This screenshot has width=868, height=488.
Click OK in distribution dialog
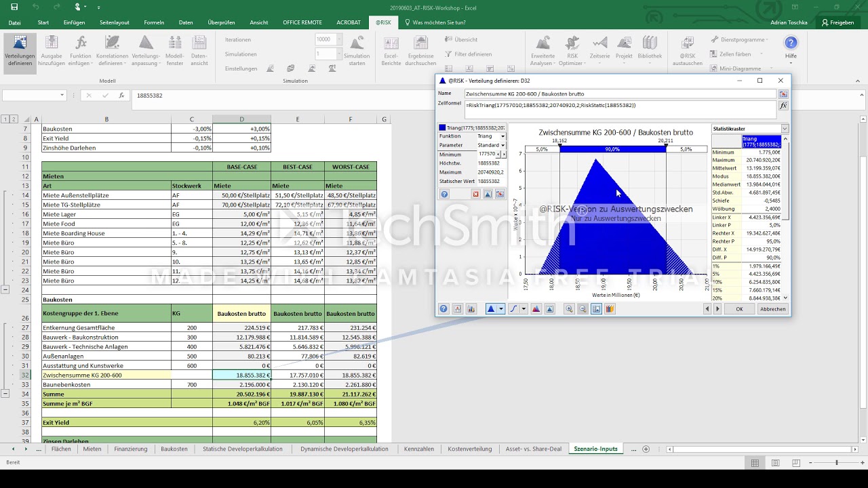(739, 309)
